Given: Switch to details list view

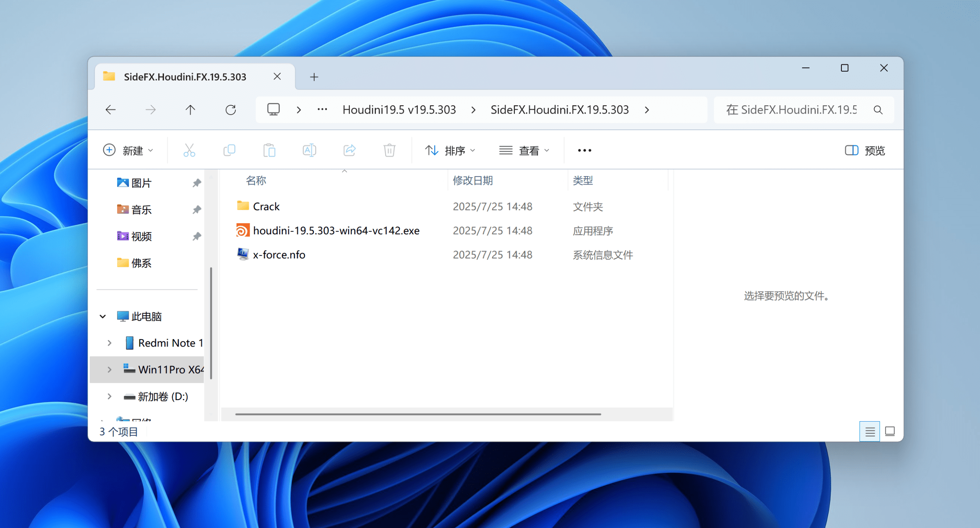Looking at the screenshot, I should click(870, 432).
